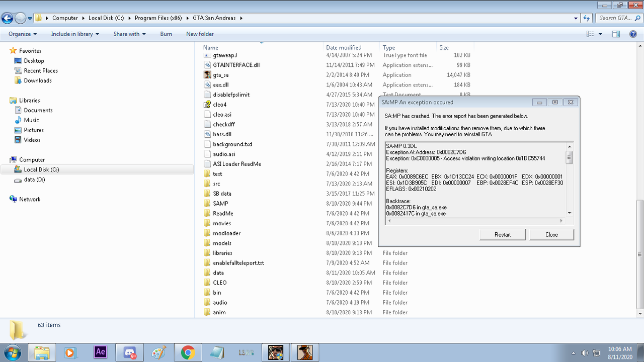Show the preview pane
Image resolution: width=644 pixels, height=362 pixels.
pos(616,34)
